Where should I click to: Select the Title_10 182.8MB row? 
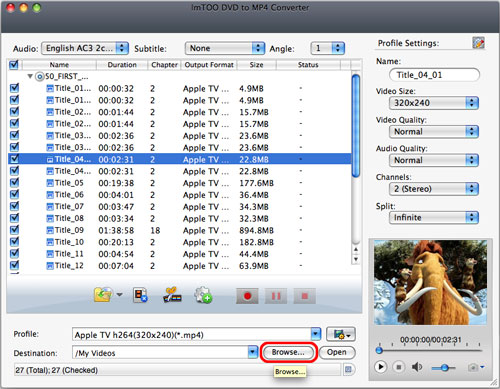179,242
